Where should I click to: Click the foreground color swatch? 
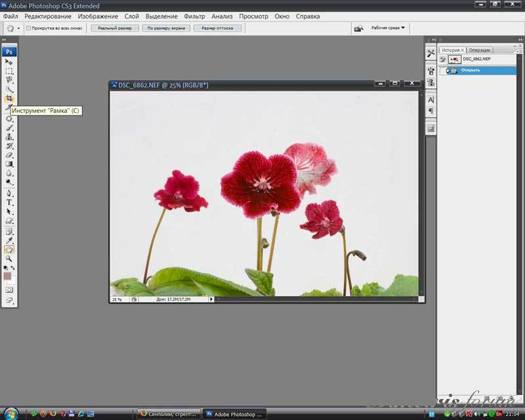pos(7,276)
